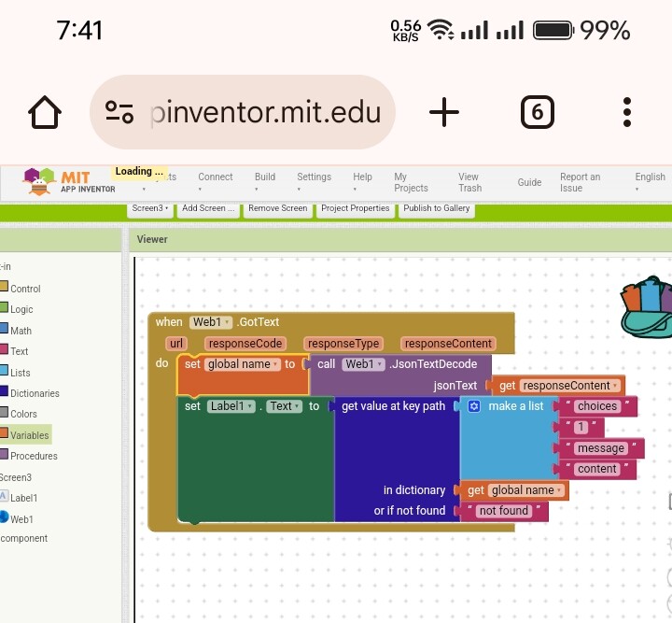Click Report an Issue link
Screen dimensions: 672x623
click(580, 182)
